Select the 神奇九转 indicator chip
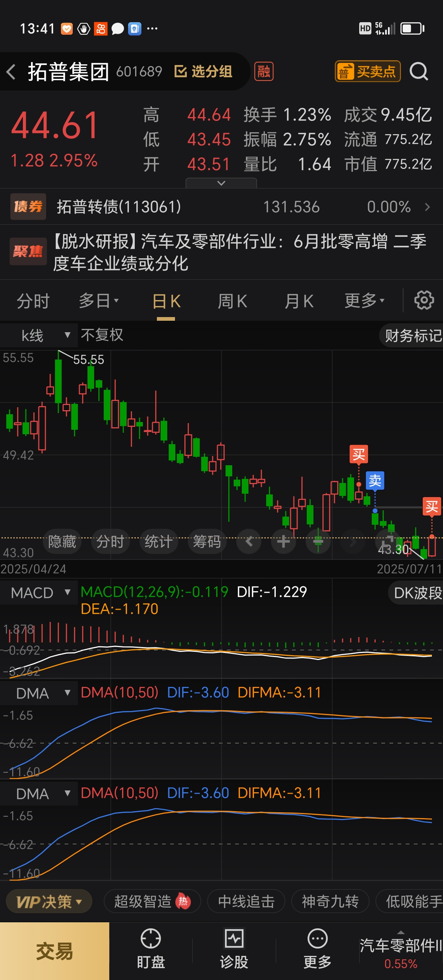Viewport: 443px width, 980px height. (x=330, y=901)
